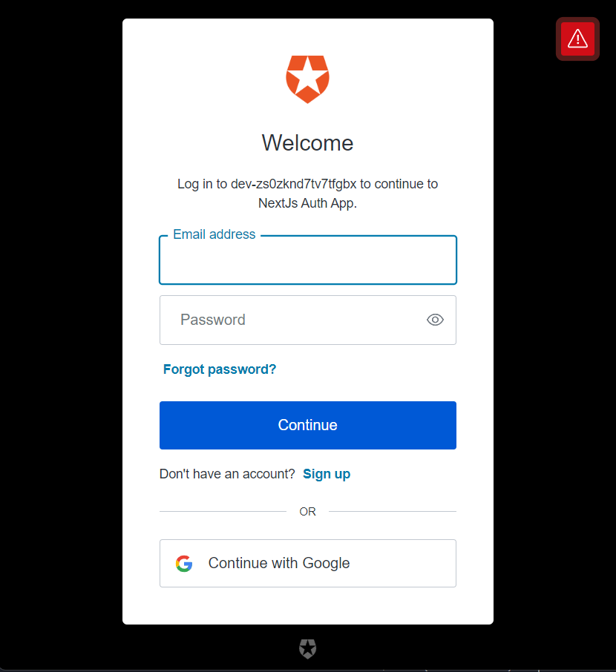Viewport: 616px width, 672px height.
Task: Click the Google G logo
Action: click(184, 563)
